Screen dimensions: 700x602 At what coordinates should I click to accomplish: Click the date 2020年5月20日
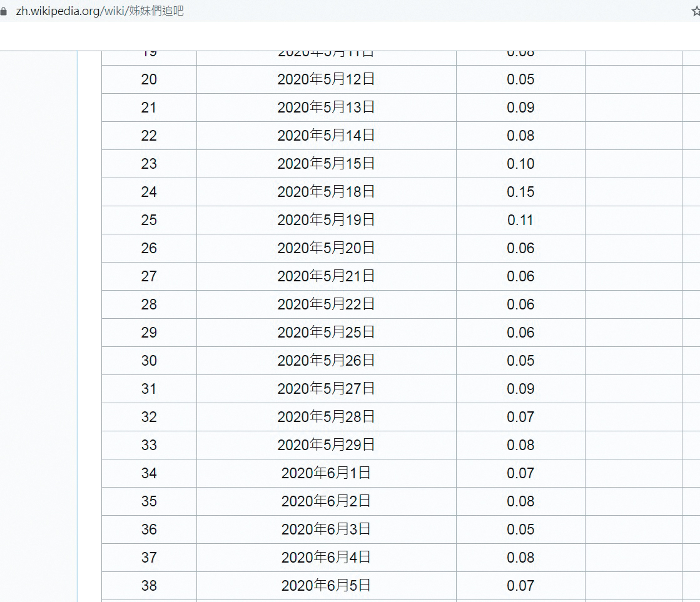tap(326, 248)
